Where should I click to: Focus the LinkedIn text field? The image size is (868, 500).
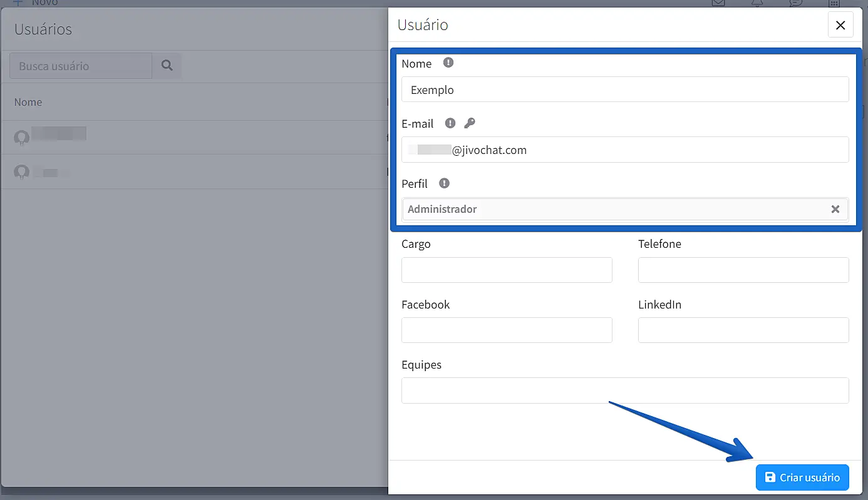click(x=743, y=330)
